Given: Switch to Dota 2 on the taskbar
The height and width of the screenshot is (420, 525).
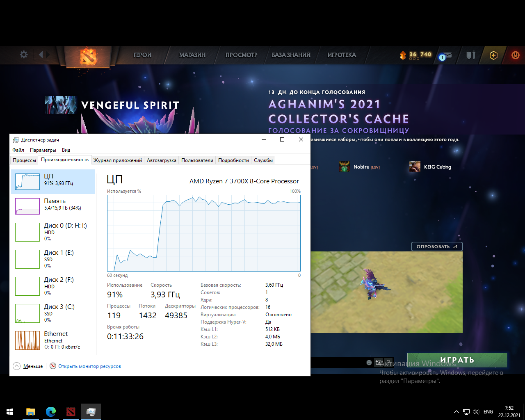Looking at the screenshot, I should [x=71, y=411].
